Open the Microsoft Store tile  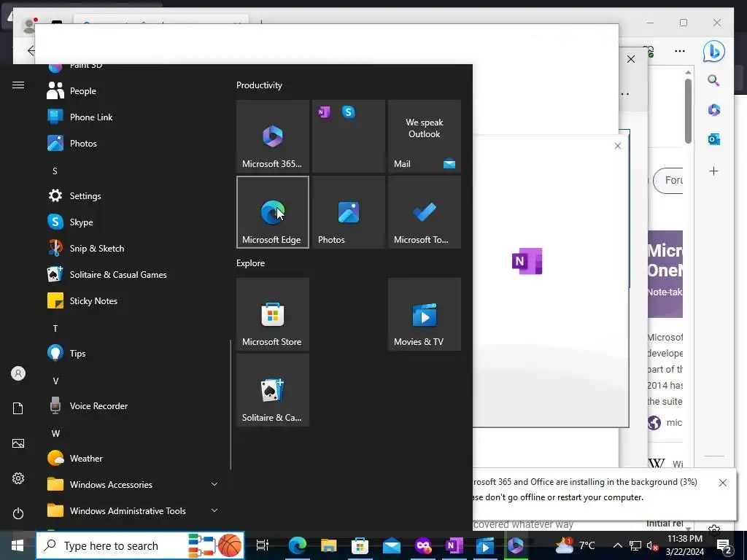[x=273, y=314]
